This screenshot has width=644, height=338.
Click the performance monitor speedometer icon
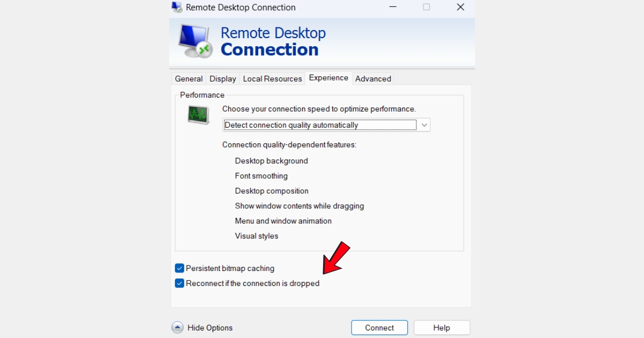click(x=199, y=114)
